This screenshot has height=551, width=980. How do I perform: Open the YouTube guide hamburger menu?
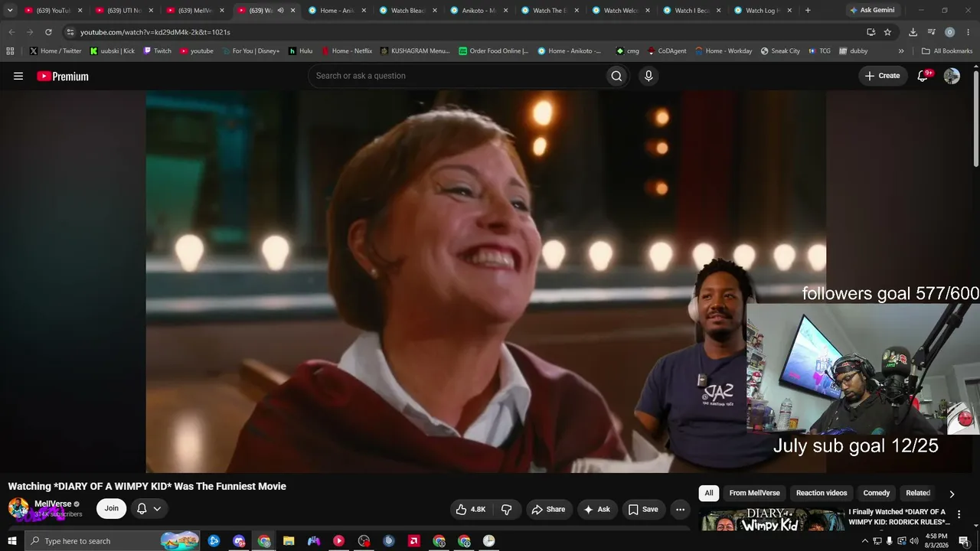click(x=18, y=76)
